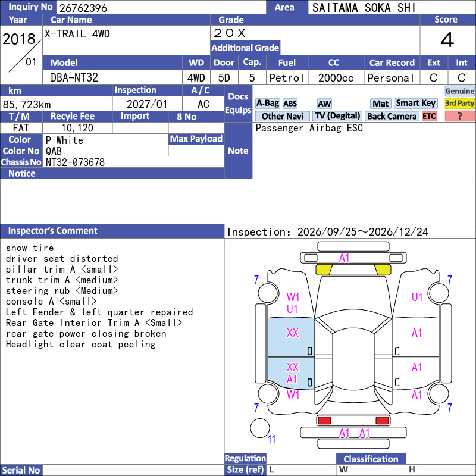Click the TV (Degital) badge
Viewport: 476px width, 476px height.
point(337,116)
